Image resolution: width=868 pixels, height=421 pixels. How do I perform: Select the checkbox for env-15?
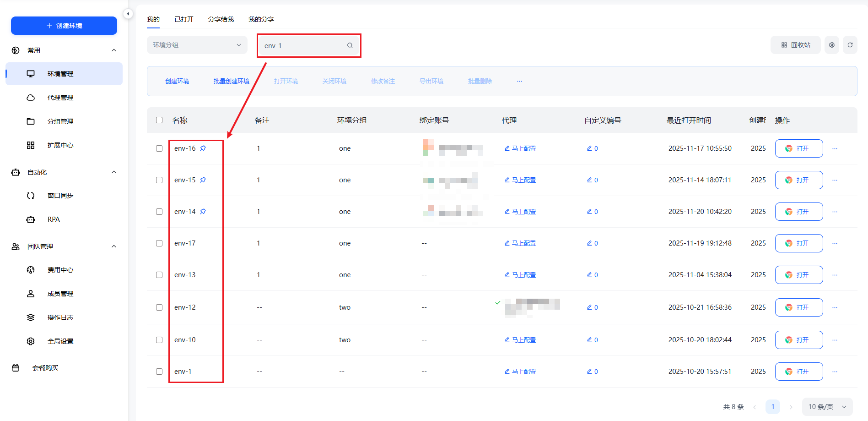159,180
